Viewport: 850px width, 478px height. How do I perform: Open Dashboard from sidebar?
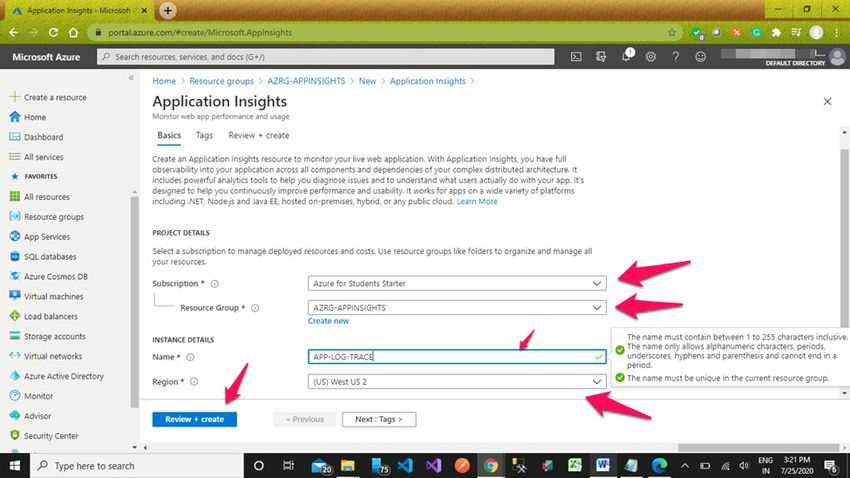(x=36, y=137)
